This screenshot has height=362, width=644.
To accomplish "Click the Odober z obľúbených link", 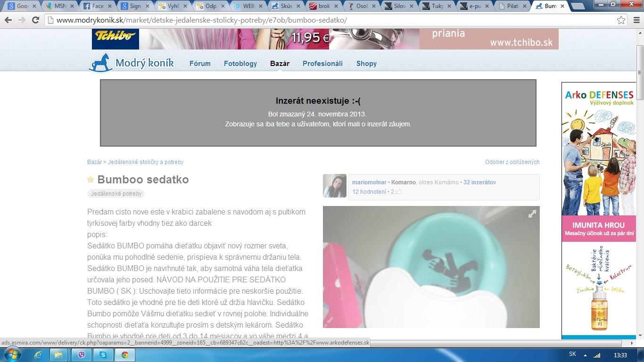I will (x=512, y=162).
